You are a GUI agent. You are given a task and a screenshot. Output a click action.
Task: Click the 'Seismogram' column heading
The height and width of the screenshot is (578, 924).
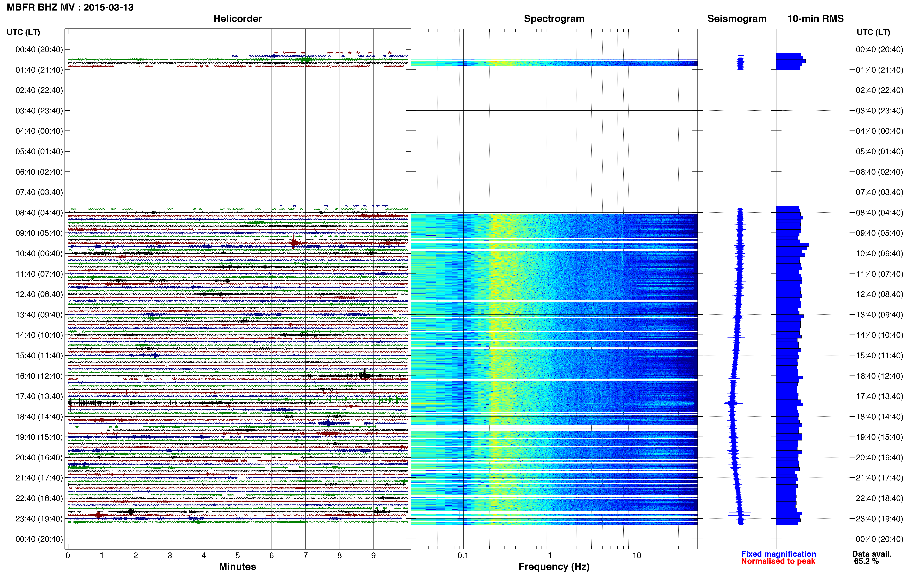click(736, 18)
